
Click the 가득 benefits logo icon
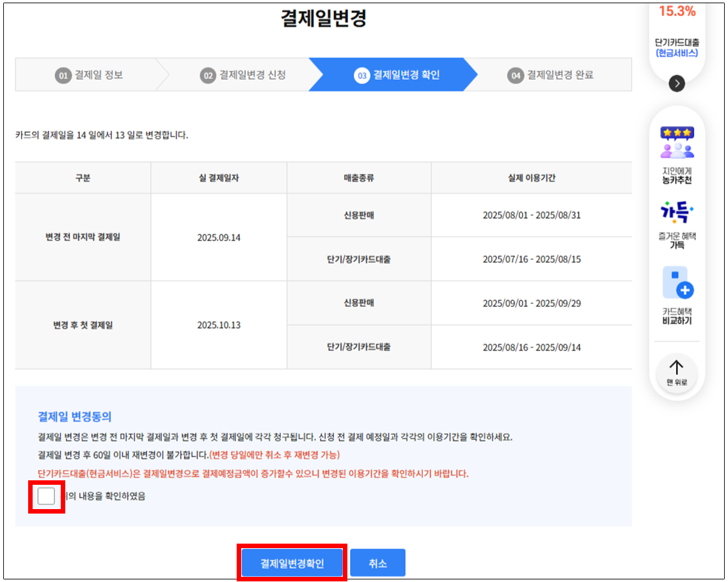677,212
